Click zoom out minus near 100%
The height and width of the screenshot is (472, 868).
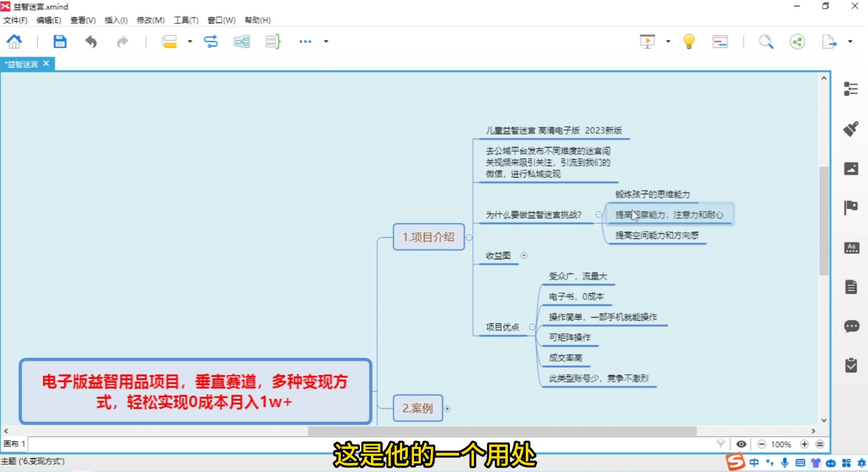(761, 444)
